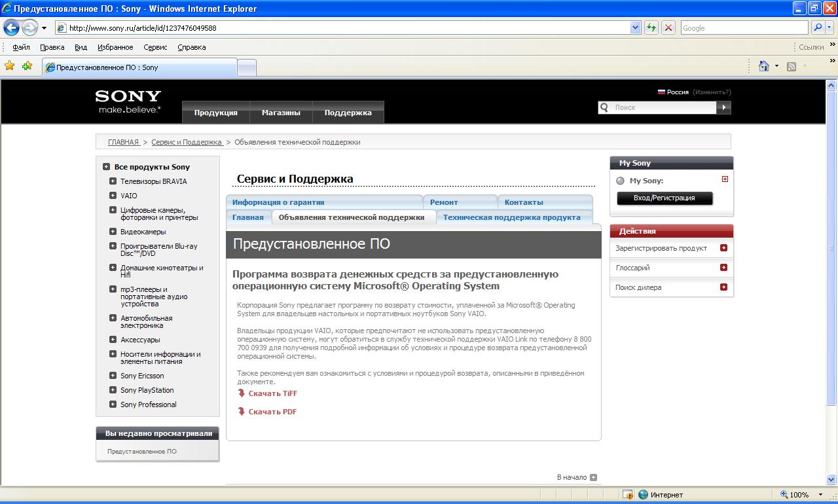The height and width of the screenshot is (504, 838).
Task: Click the site search submit arrow
Action: point(723,107)
